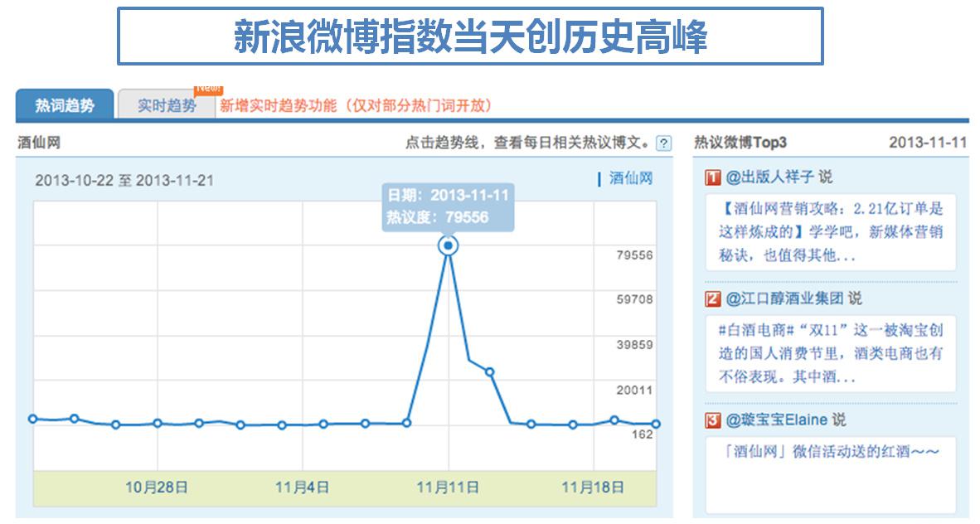Click the 新增实时趋势功能 notice text
Screen dimensions: 980x524
pos(356,105)
